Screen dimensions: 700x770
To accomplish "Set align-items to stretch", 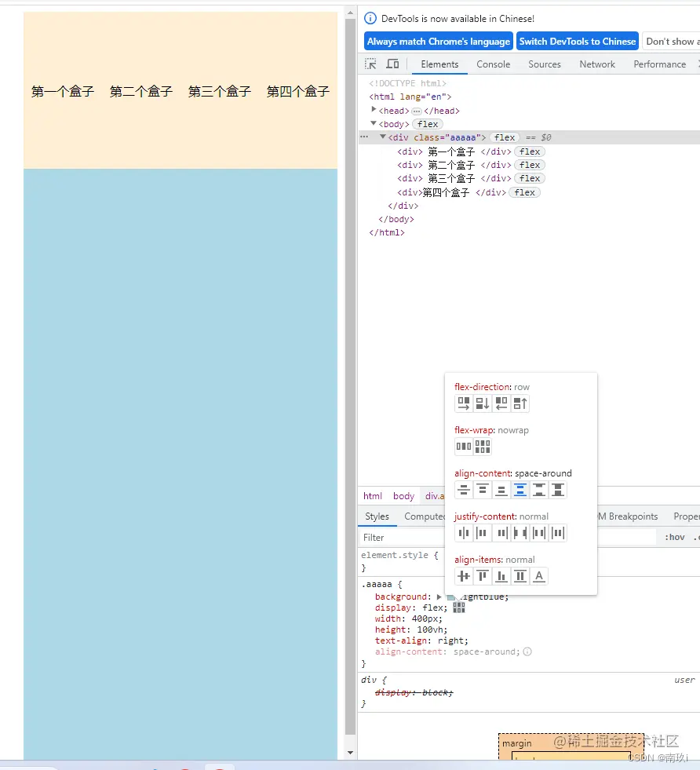I will point(520,576).
